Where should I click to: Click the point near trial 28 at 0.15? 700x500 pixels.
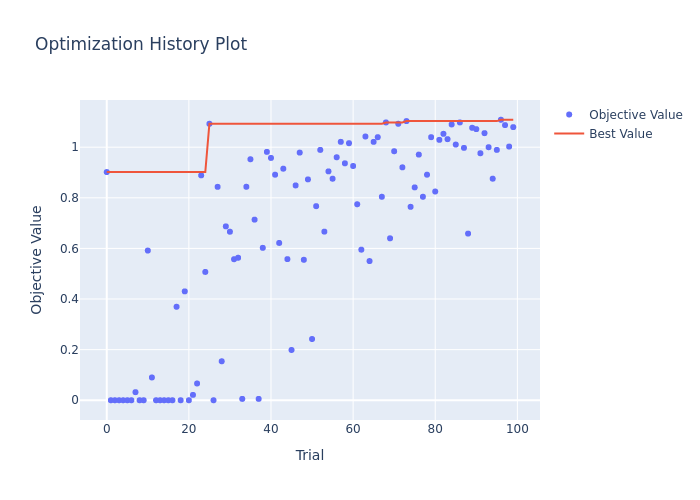(x=222, y=361)
